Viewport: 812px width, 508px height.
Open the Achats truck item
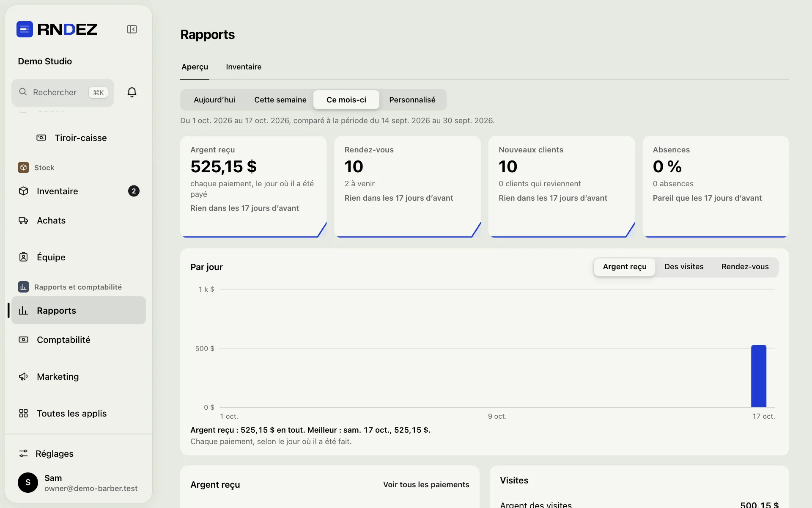click(x=79, y=220)
